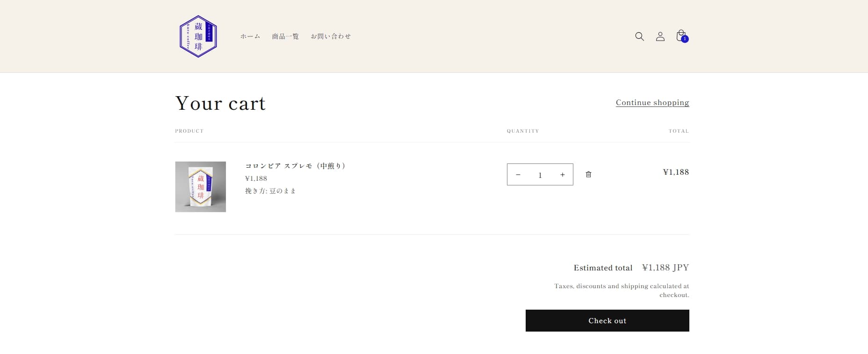Select the ¥1,188 unit price under product name
This screenshot has height=354, width=868.
tap(256, 178)
